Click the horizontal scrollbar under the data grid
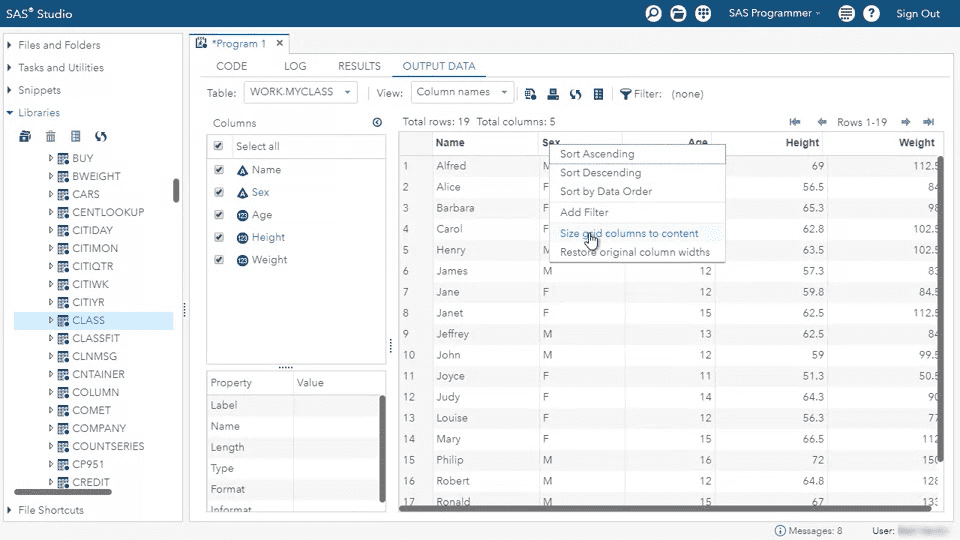This screenshot has height=540, width=960. [660, 508]
